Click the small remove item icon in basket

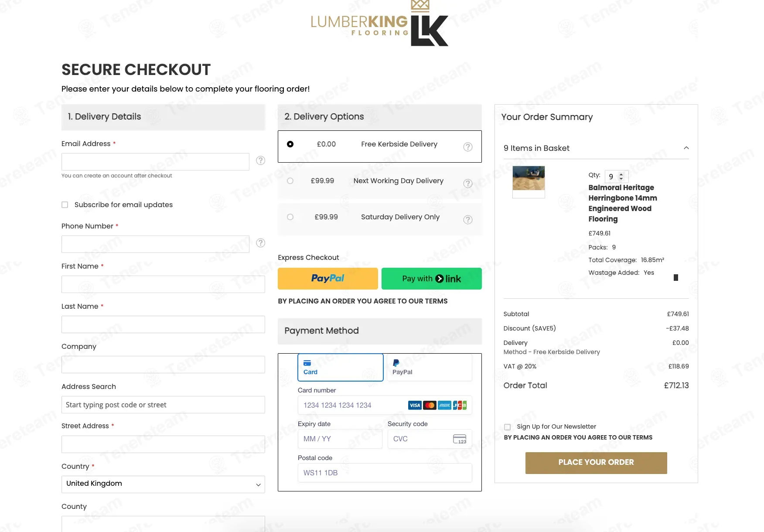pyautogui.click(x=675, y=278)
